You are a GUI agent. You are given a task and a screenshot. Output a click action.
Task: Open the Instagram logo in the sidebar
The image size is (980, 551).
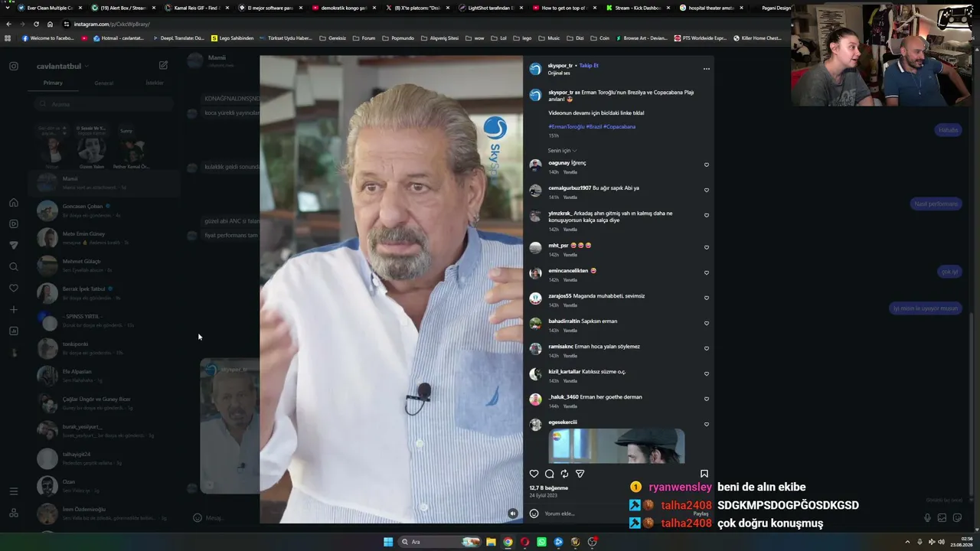pyautogui.click(x=14, y=66)
